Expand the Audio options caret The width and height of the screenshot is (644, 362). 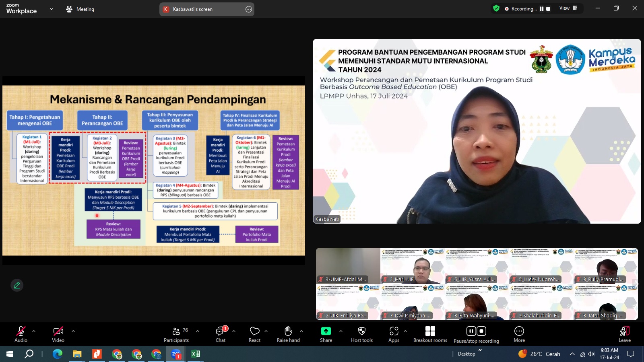(x=33, y=331)
